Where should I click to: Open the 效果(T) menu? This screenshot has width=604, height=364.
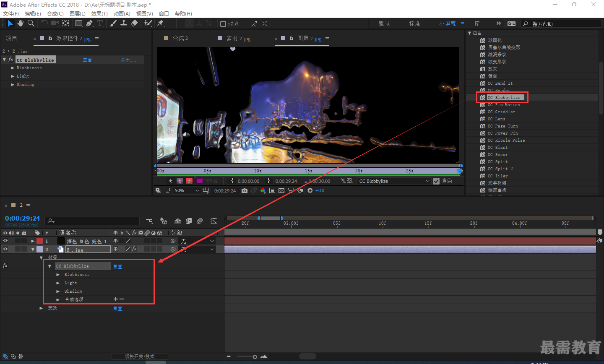coord(99,13)
